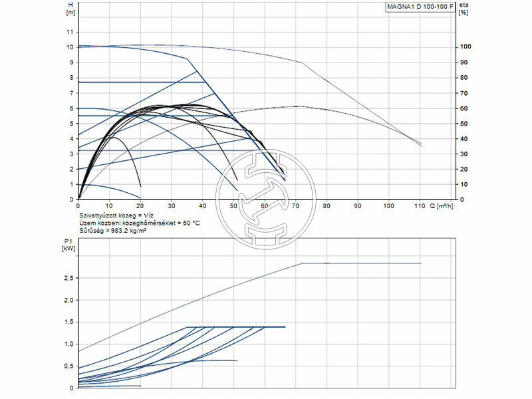Click tick value 100 on the eta axis
This screenshot has height=399, width=532.
click(x=465, y=47)
